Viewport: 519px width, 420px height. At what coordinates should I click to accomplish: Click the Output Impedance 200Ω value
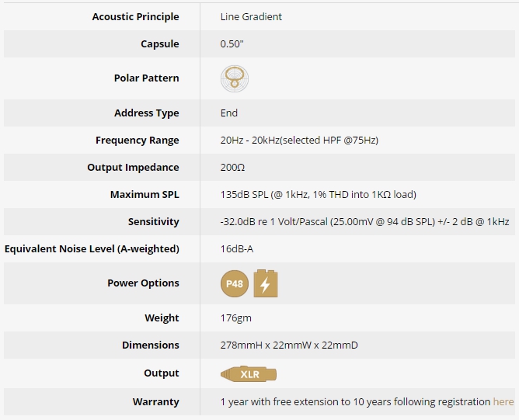coord(232,167)
